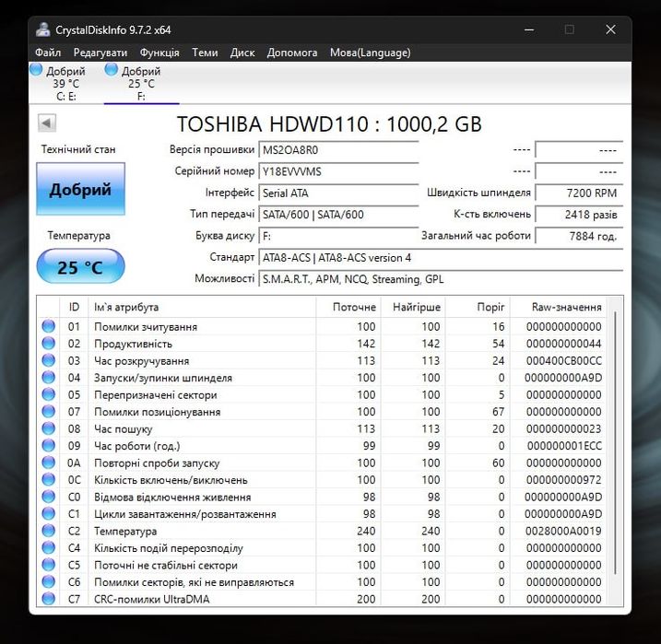Click blue status orb for attribute C5
This screenshot has width=661, height=644.
49,565
